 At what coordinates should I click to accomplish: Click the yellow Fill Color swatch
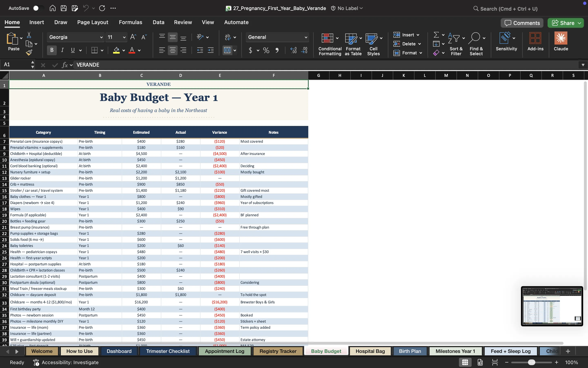point(116,50)
